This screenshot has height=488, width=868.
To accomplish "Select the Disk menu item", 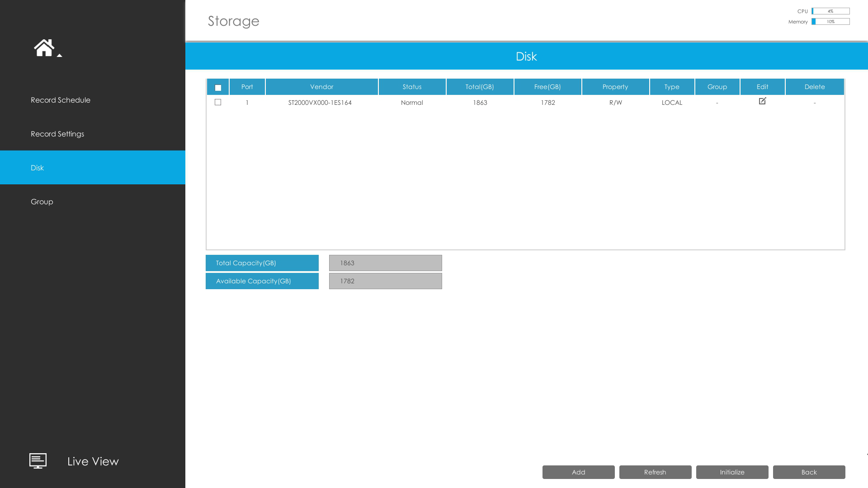I will [x=37, y=168].
